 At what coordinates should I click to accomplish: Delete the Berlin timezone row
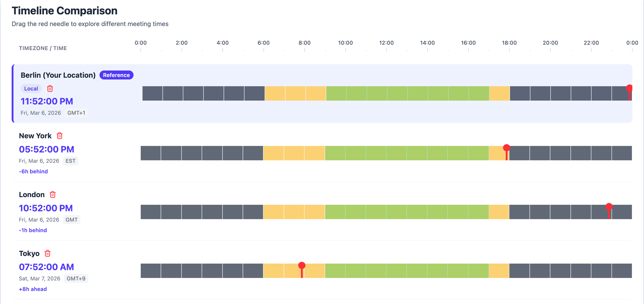pos(50,88)
